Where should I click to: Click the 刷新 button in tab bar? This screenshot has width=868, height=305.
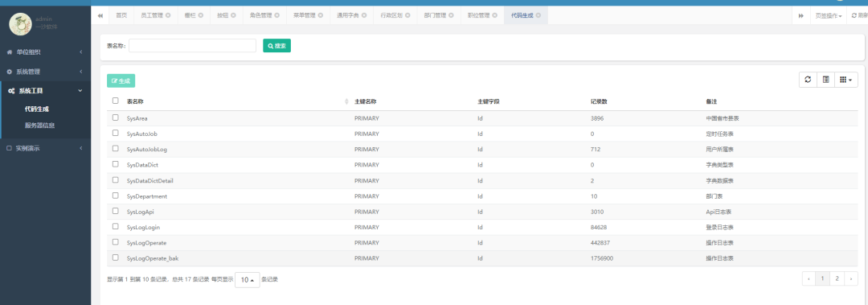point(859,16)
